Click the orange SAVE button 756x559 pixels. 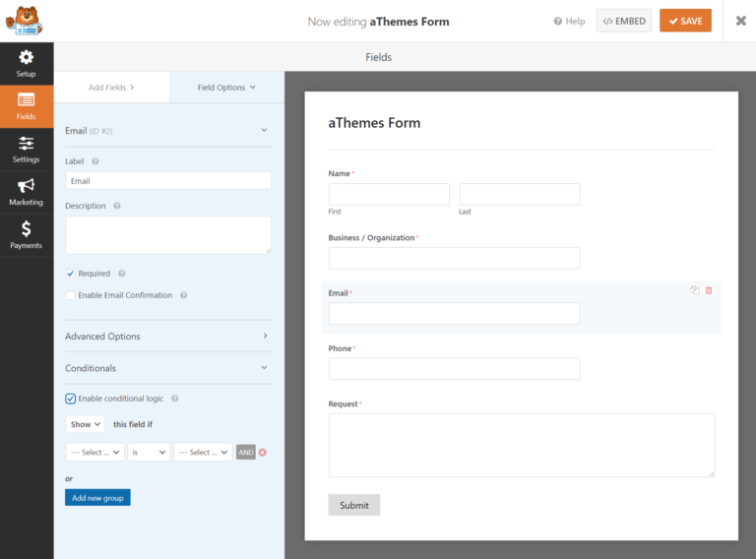point(685,21)
